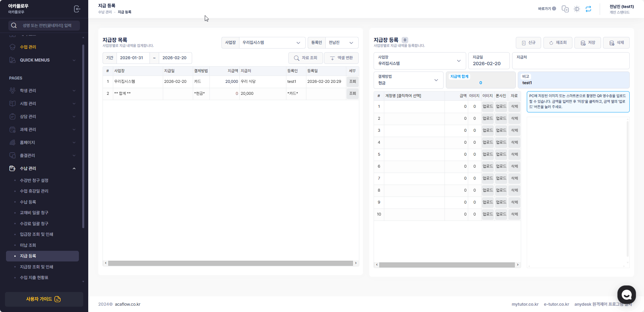644x312 pixels.
Task: Open the chat support bubble icon
Action: tap(626, 294)
